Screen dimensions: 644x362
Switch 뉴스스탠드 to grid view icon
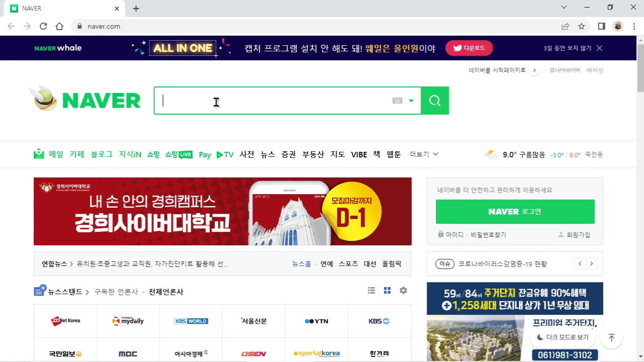[387, 290]
